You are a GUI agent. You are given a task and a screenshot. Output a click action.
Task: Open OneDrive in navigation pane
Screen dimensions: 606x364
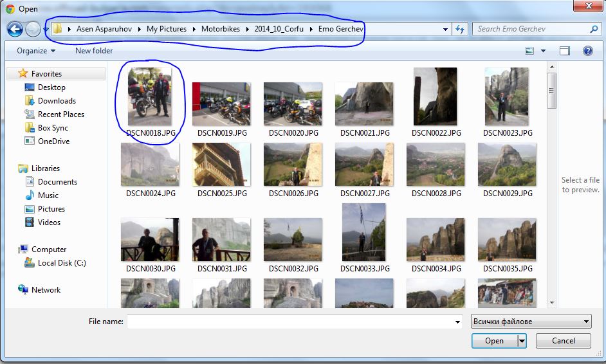[54, 141]
